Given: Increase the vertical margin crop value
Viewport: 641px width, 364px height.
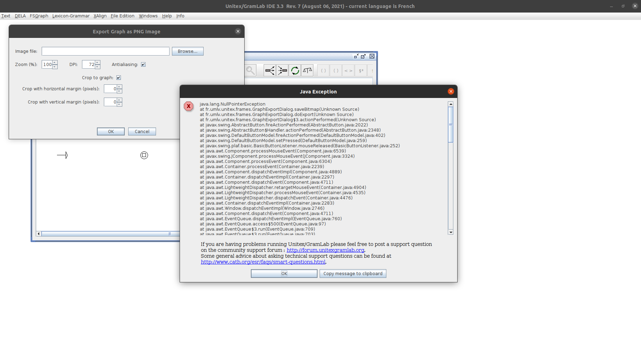Looking at the screenshot, I should [x=120, y=100].
